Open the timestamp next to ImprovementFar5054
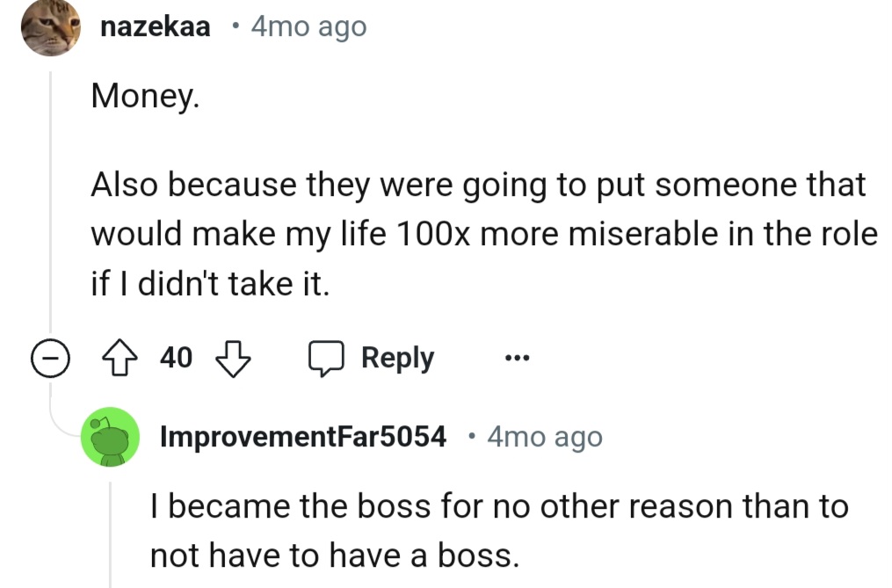892x588 pixels. [x=545, y=437]
